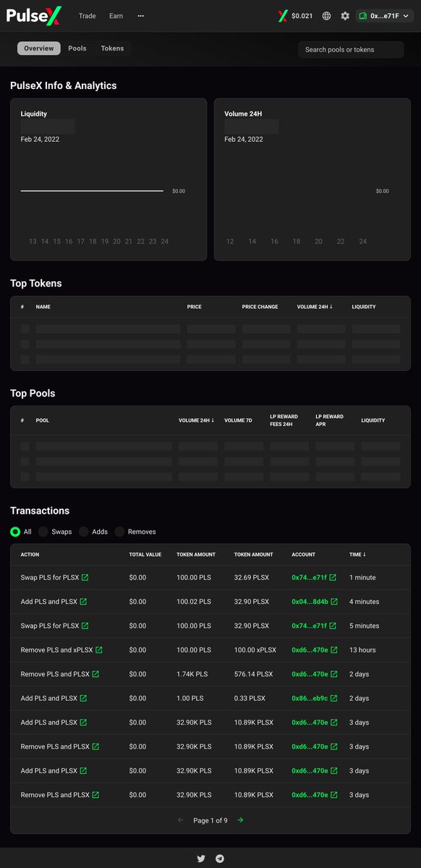
Task: Open external link for xPLSX removal
Action: click(x=99, y=650)
